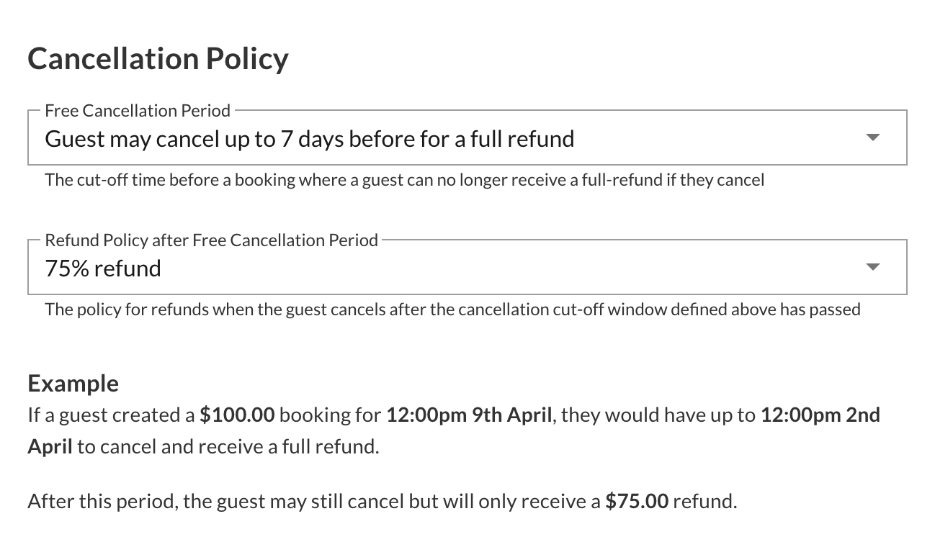Click the Refund Policy after Free Cancellation Period label

click(x=212, y=240)
